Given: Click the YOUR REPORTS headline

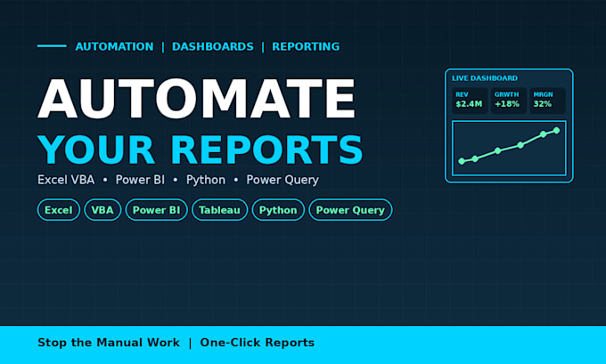Looking at the screenshot, I should (x=201, y=150).
